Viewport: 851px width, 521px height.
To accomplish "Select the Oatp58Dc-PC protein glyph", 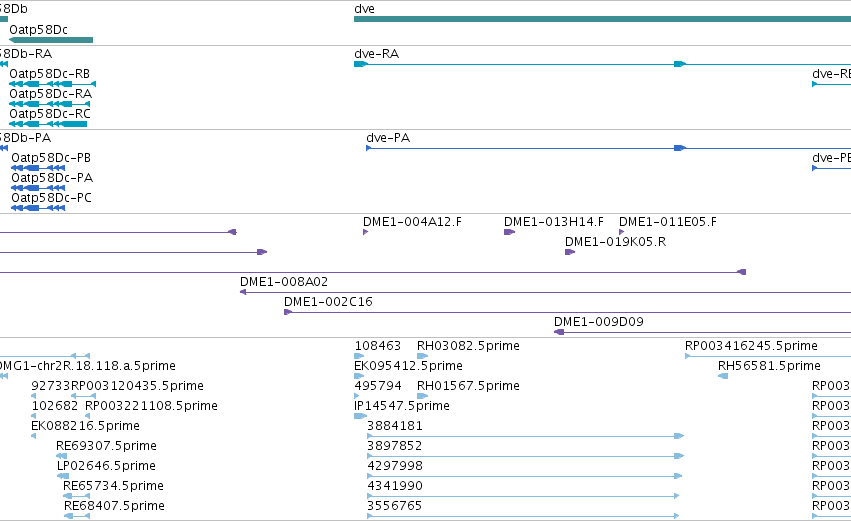I will point(38,208).
